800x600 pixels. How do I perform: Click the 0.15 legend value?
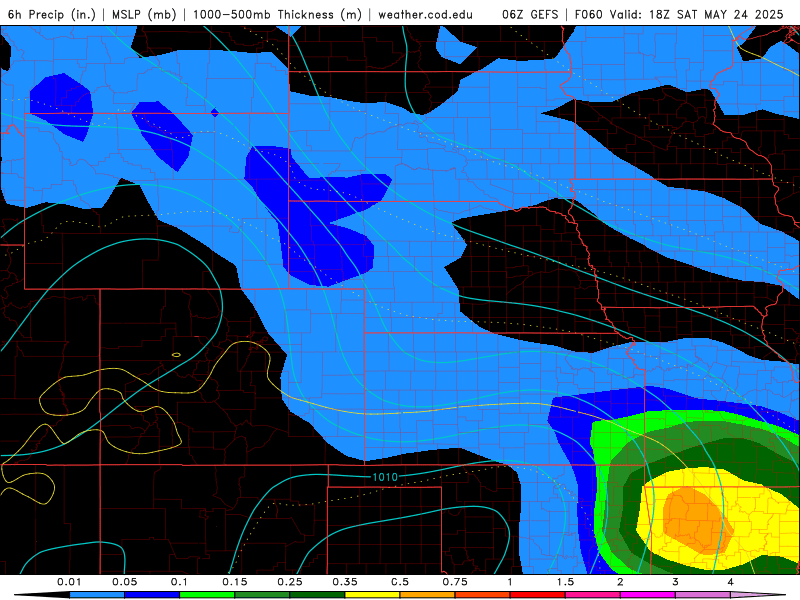coord(235,582)
